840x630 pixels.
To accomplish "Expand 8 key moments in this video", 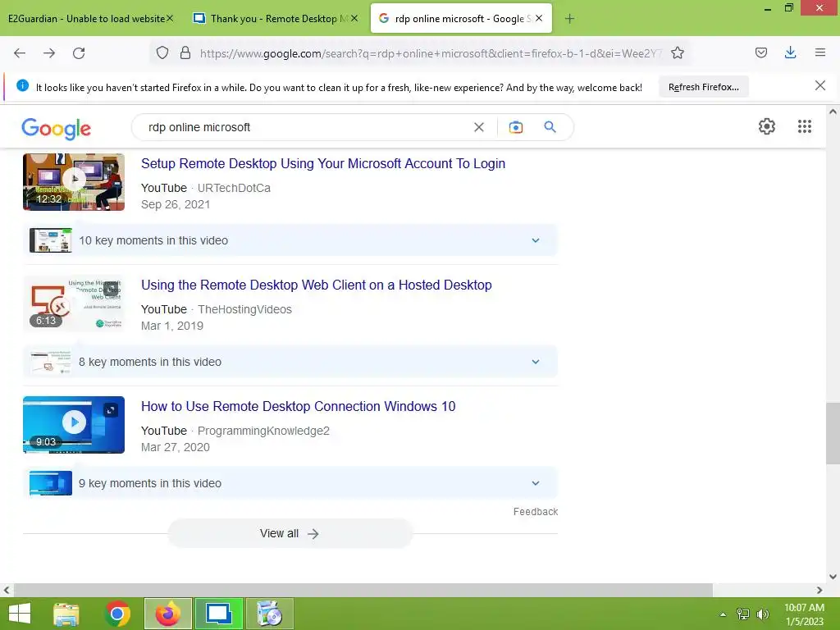I will point(290,362).
